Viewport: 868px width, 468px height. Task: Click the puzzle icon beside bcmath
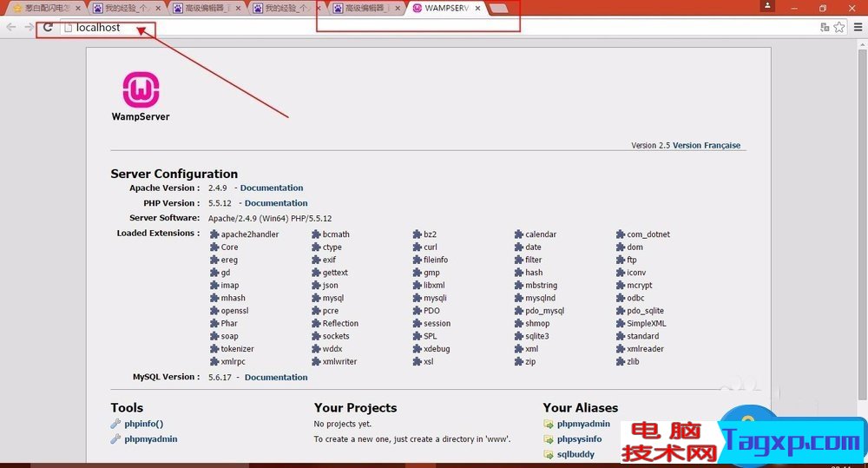[x=316, y=234]
